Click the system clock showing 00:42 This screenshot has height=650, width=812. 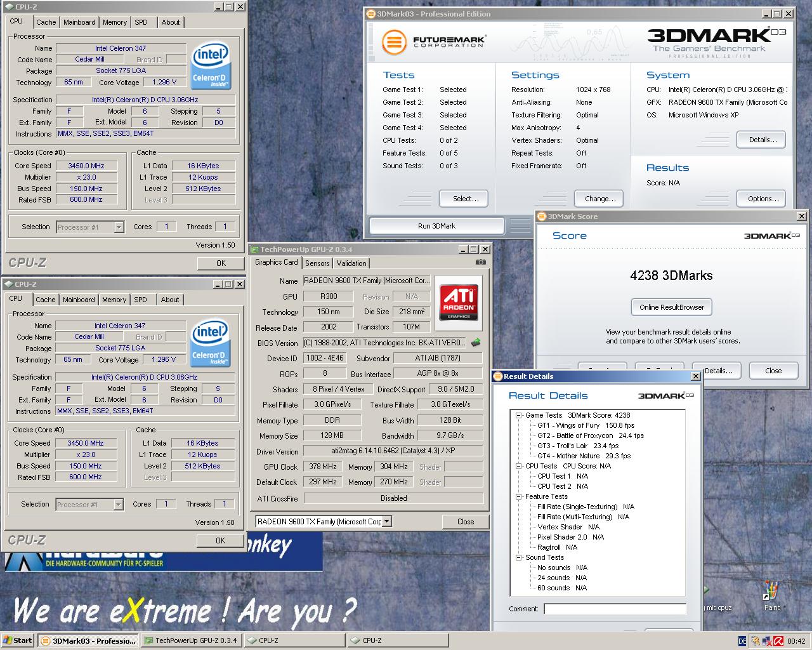coord(796,641)
